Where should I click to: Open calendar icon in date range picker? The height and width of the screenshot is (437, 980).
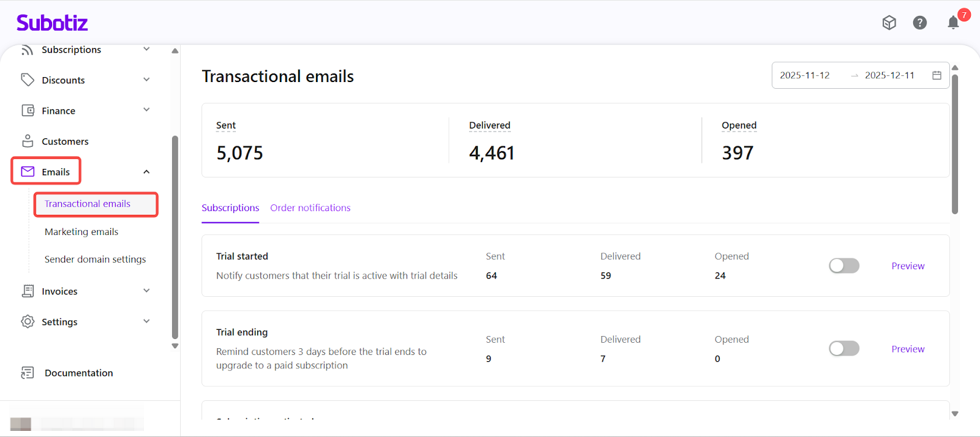click(x=937, y=75)
